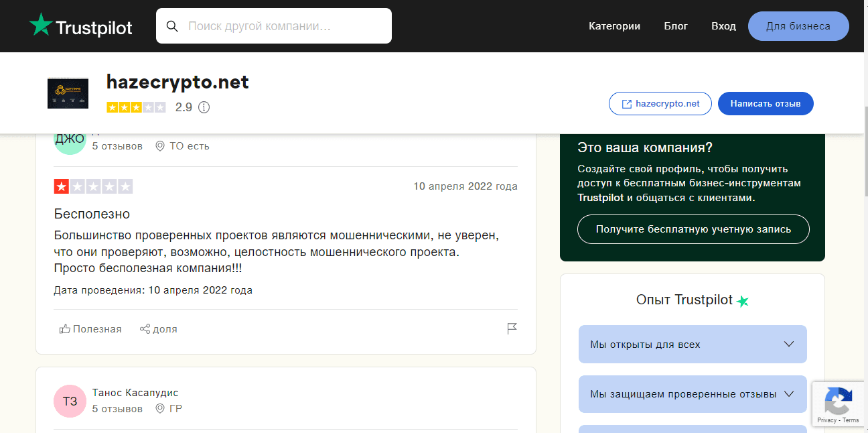The width and height of the screenshot is (868, 433).
Task: Expand 'Мы открыты для всех' section
Action: coord(692,345)
